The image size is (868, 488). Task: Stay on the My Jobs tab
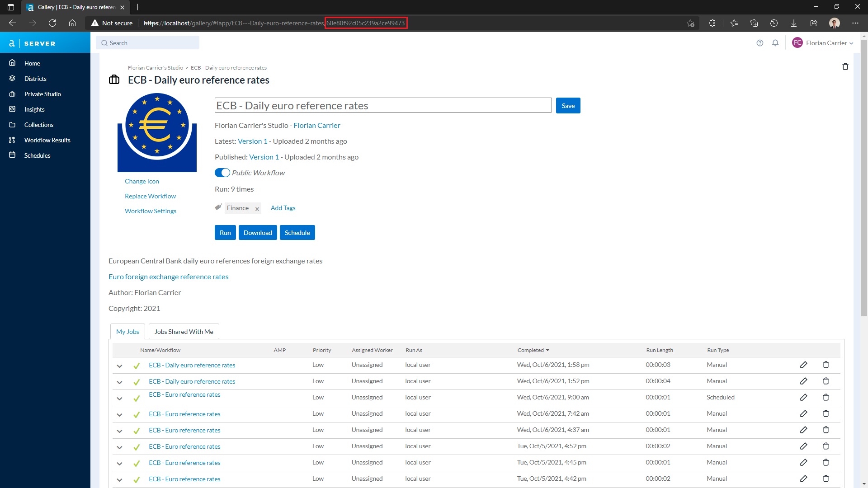127,331
